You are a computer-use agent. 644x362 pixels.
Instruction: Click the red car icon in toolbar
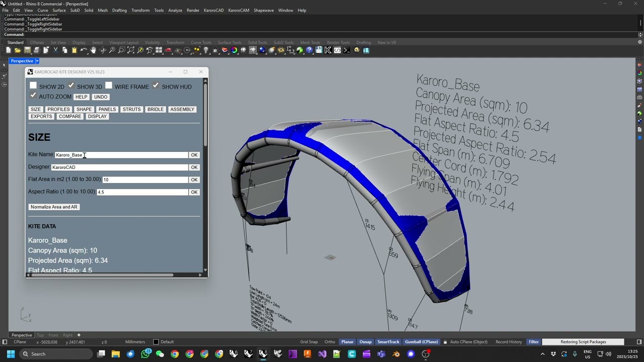click(x=169, y=50)
